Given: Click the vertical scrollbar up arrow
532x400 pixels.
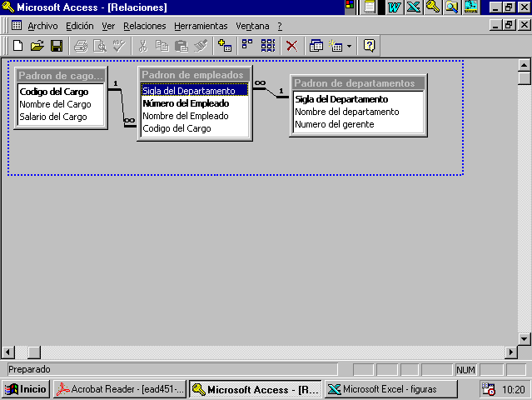Looking at the screenshot, I should pyautogui.click(x=525, y=65).
